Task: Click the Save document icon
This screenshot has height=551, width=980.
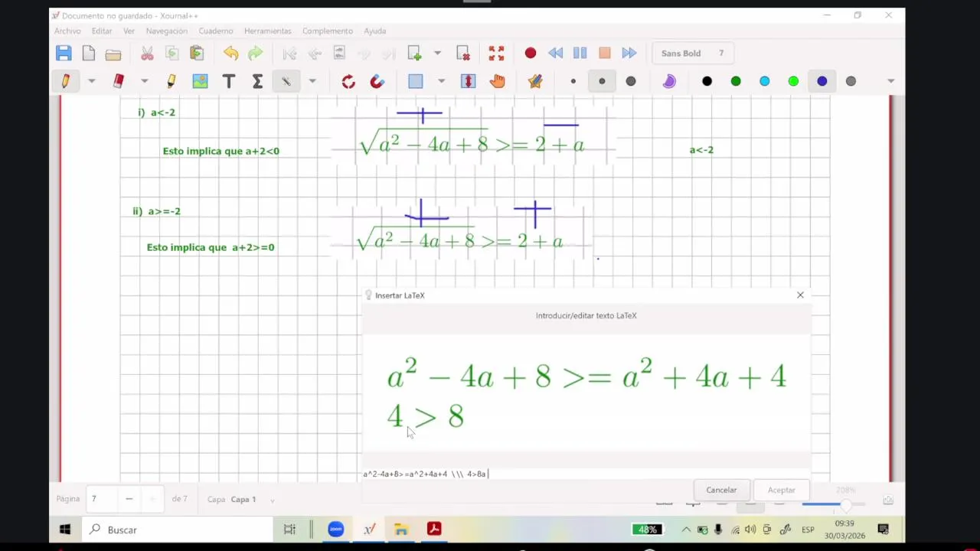Action: [x=64, y=53]
